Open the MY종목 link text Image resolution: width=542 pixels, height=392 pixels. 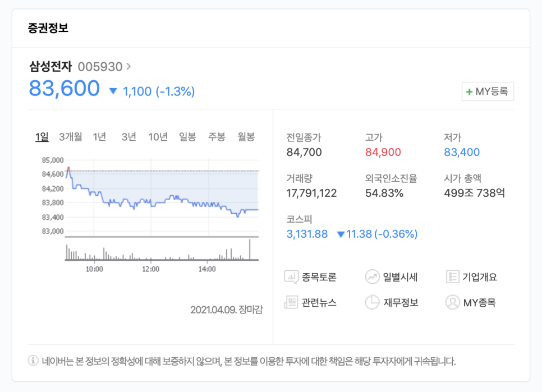[479, 303]
